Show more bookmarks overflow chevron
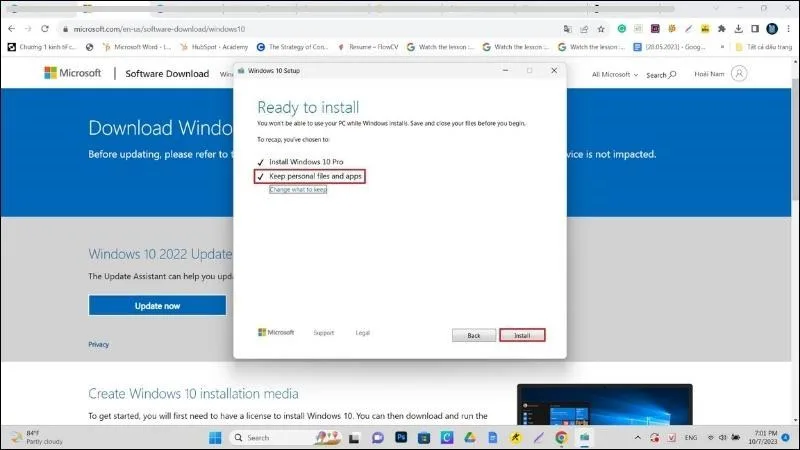Image resolution: width=800 pixels, height=450 pixels. coord(722,47)
